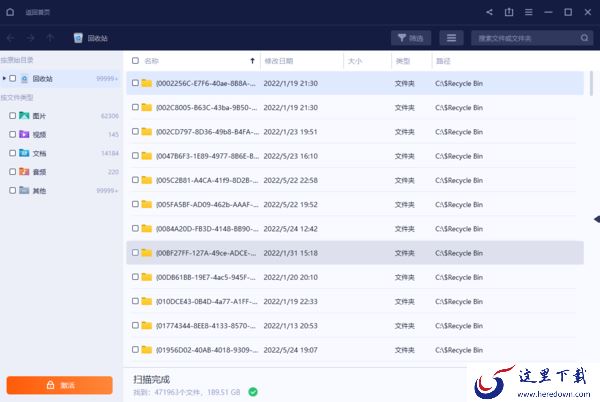This screenshot has width=600, height=402.
Task: Check the documents category checkbox
Action: click(x=13, y=153)
